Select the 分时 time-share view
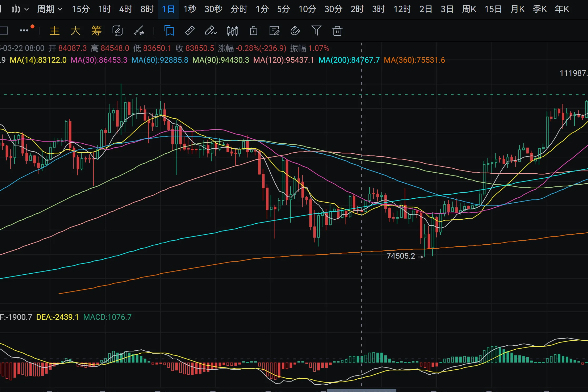This screenshot has height=392, width=588. [239, 9]
